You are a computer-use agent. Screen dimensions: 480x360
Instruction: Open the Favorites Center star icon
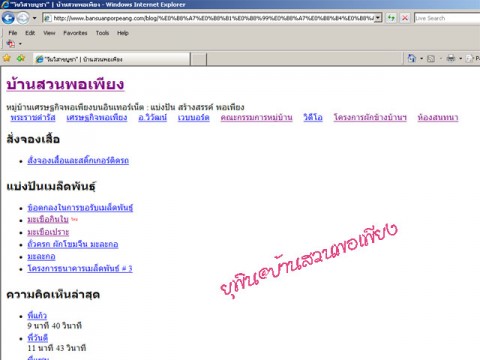point(7,59)
